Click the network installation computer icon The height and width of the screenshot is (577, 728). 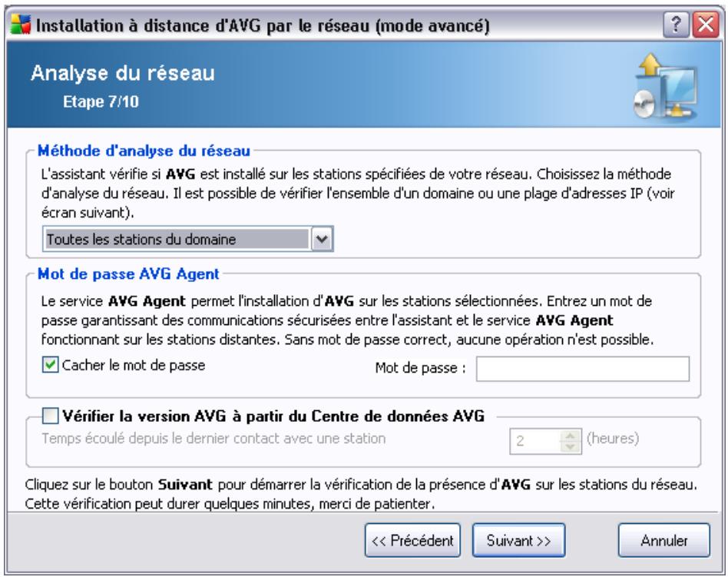(x=667, y=85)
